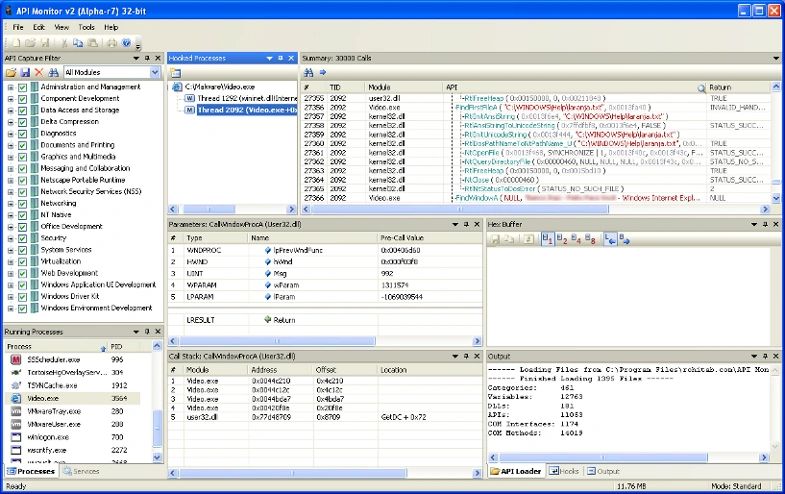Click the save filter icon in API Capture Filter
The height and width of the screenshot is (494, 785).
point(24,73)
